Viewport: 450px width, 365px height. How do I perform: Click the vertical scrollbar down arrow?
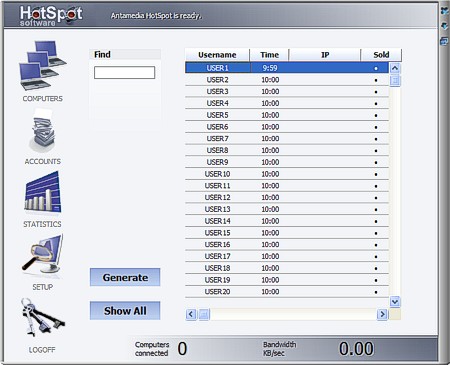pos(395,302)
